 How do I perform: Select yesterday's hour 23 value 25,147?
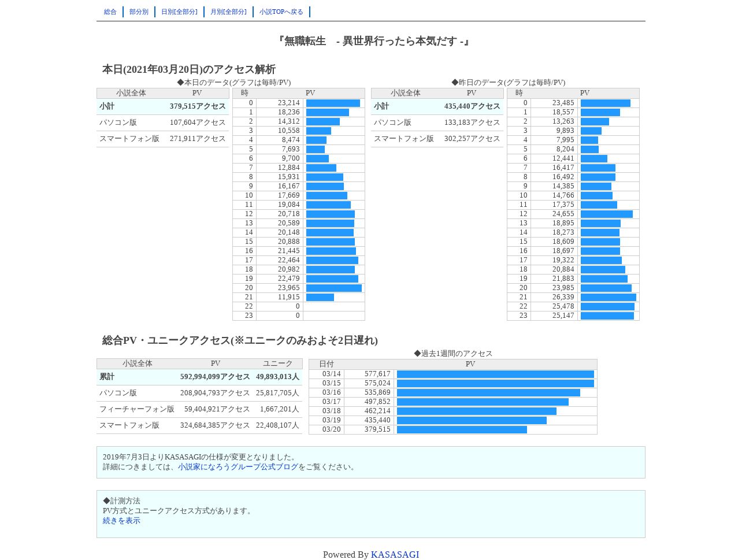tap(563, 316)
